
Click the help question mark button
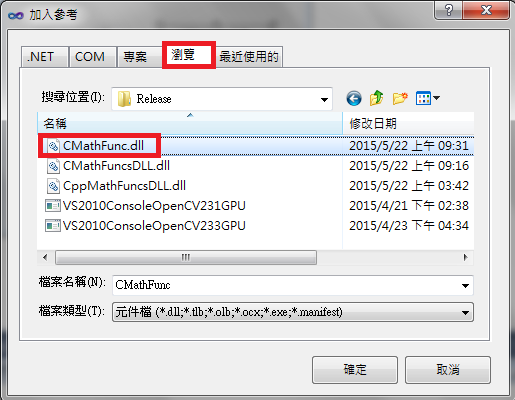click(x=449, y=10)
